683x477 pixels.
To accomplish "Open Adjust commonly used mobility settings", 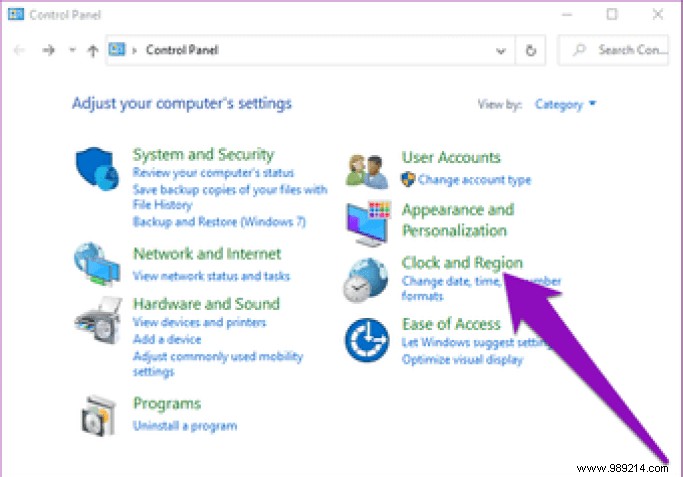I will point(218,364).
